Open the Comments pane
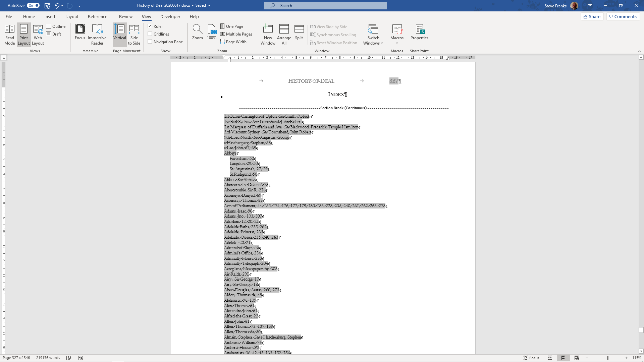 coord(623,16)
